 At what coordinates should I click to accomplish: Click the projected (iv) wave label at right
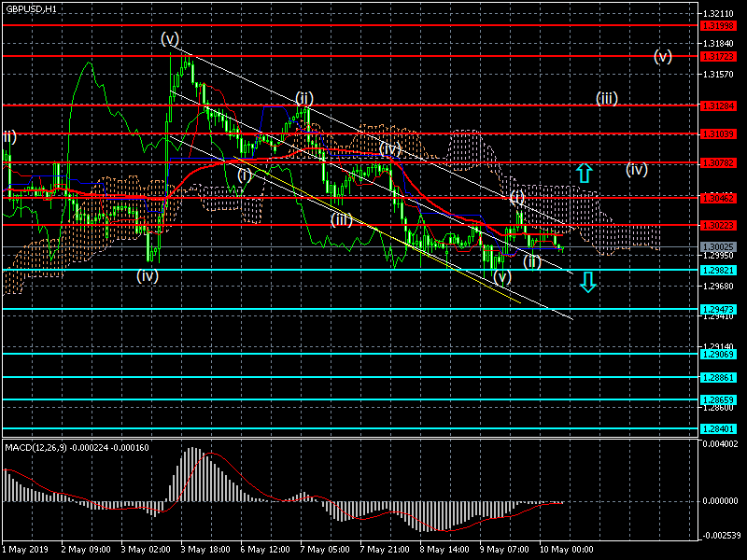point(637,169)
